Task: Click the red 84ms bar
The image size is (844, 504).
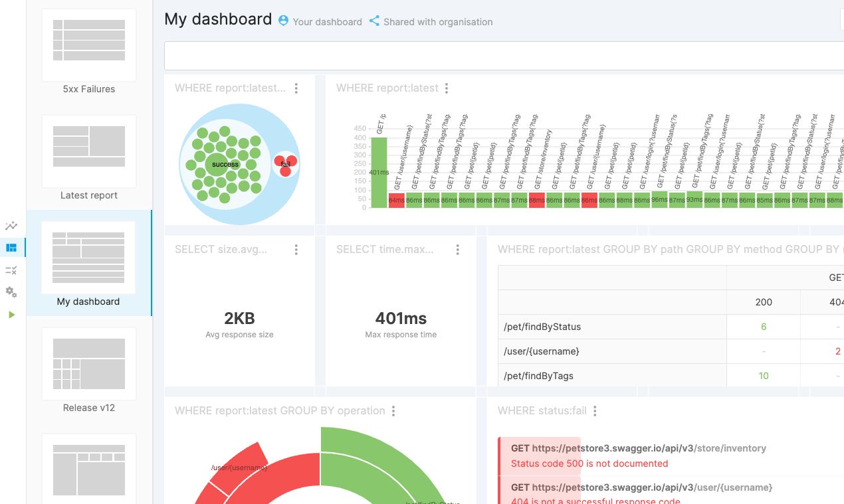Action: pyautogui.click(x=397, y=200)
